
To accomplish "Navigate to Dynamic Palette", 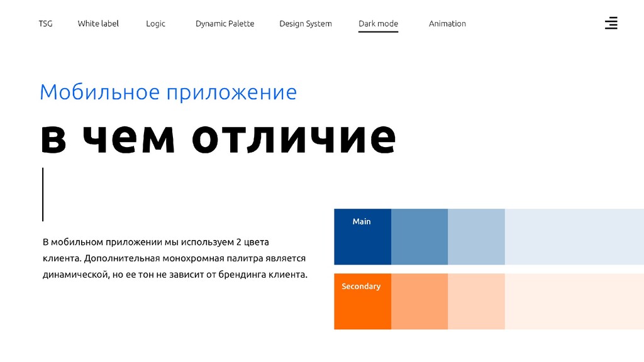I will click(225, 24).
